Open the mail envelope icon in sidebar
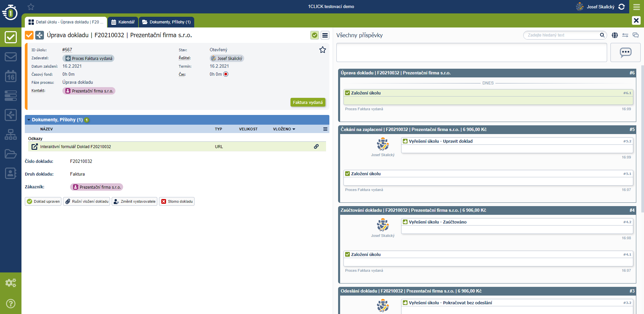Screen dimensions: 644x314 coord(11,57)
